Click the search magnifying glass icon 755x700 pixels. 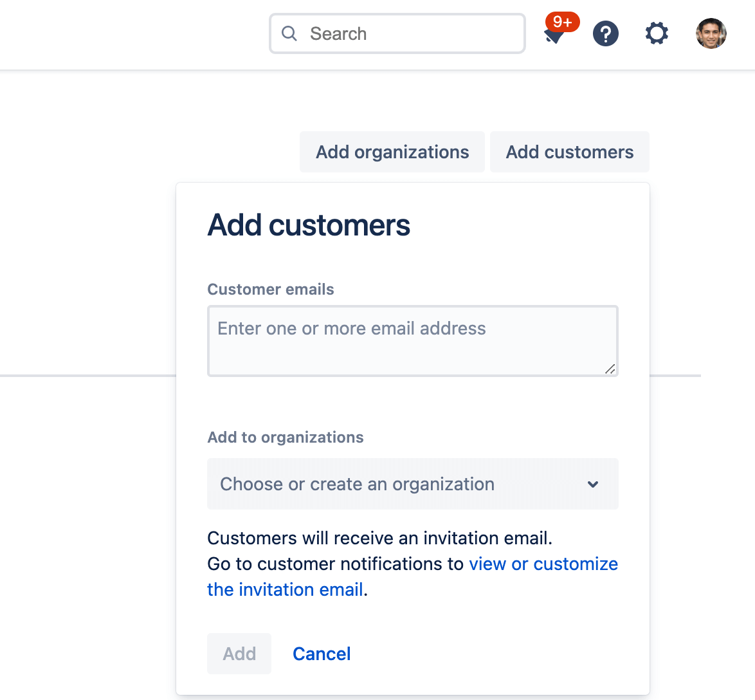tap(289, 33)
